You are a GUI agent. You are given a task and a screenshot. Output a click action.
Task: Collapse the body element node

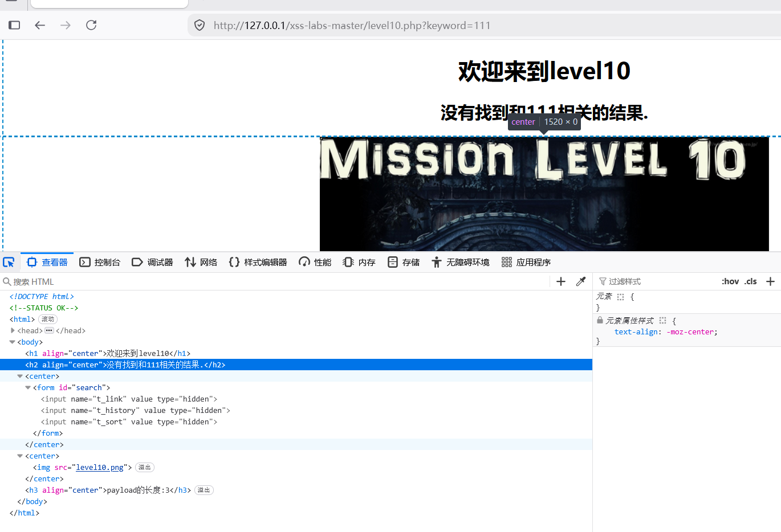coord(13,342)
